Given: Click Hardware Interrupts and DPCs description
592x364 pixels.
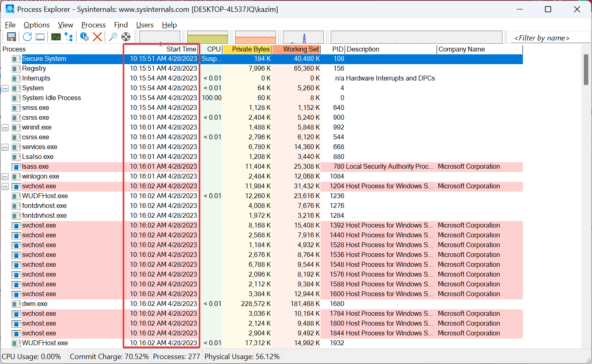Looking at the screenshot, I should point(390,78).
